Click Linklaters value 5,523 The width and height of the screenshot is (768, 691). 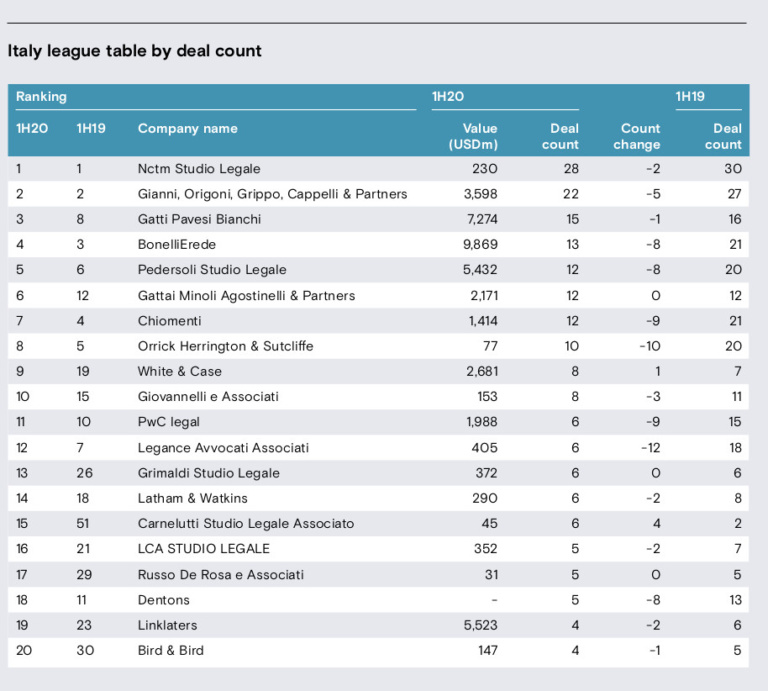[x=480, y=625]
